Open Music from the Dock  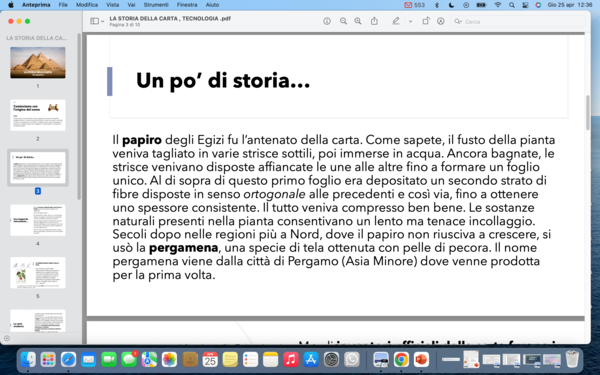tap(291, 359)
